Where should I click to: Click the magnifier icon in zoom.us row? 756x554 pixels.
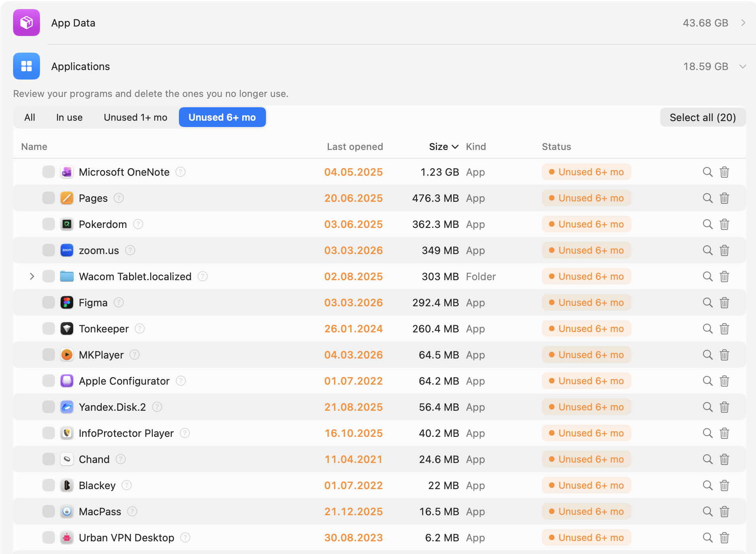tap(708, 250)
